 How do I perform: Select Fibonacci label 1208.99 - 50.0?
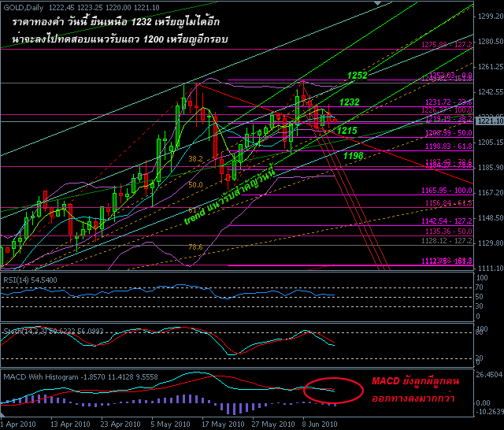click(449, 133)
